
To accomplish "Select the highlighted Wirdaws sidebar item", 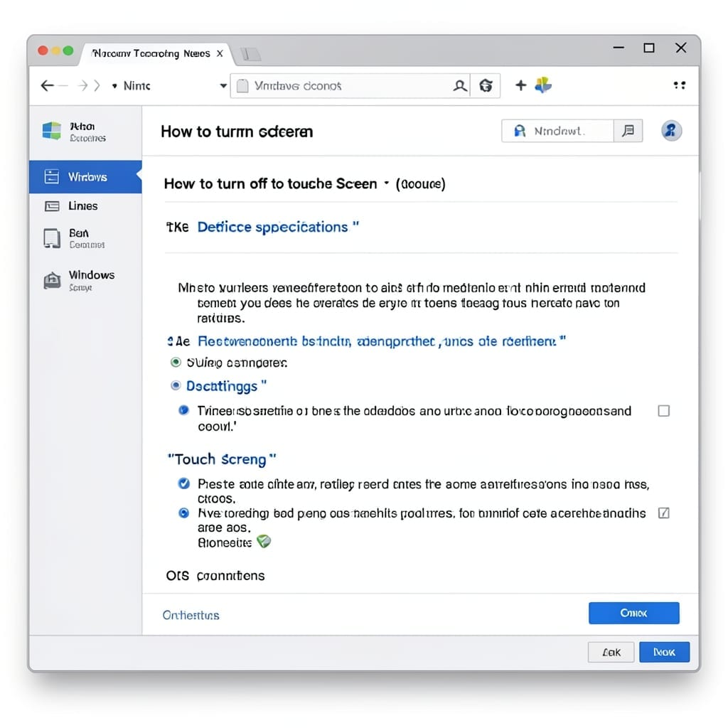I will pyautogui.click(x=85, y=177).
